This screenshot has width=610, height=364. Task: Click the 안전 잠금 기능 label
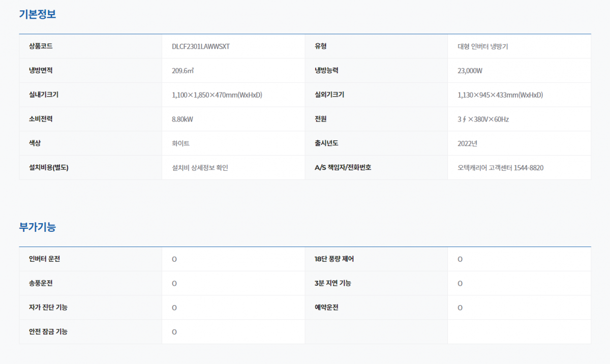point(48,331)
